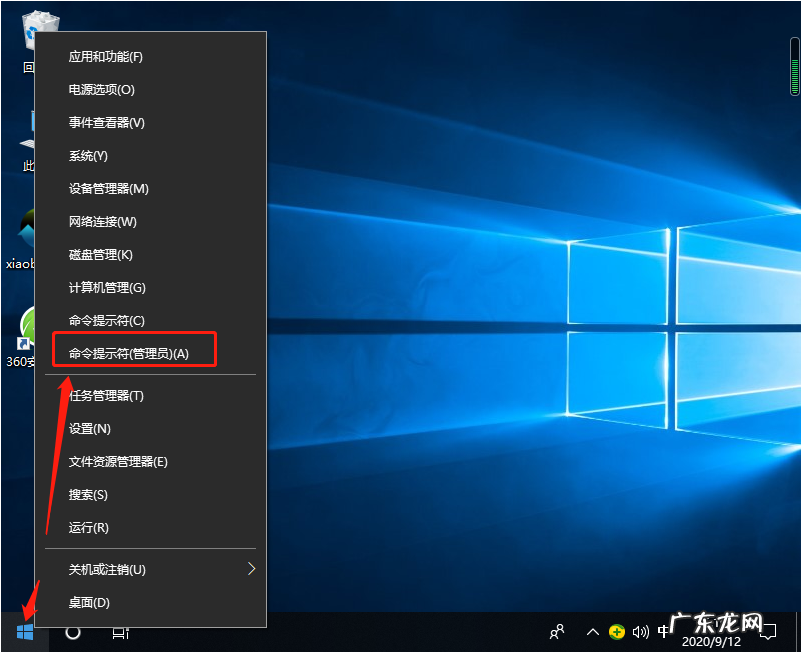Expand hidden icons with the tray chevron
The height and width of the screenshot is (652, 802).
pyautogui.click(x=593, y=633)
